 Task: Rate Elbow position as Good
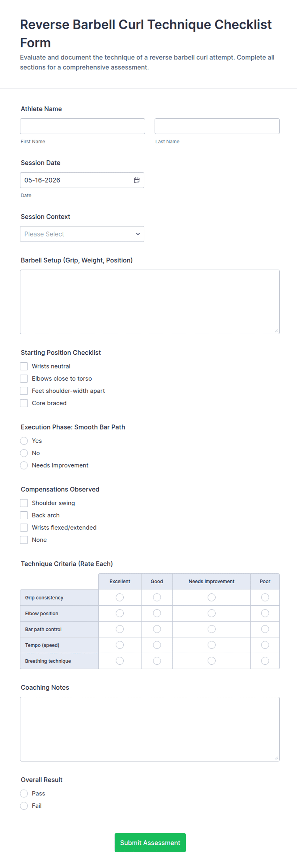[x=157, y=613]
